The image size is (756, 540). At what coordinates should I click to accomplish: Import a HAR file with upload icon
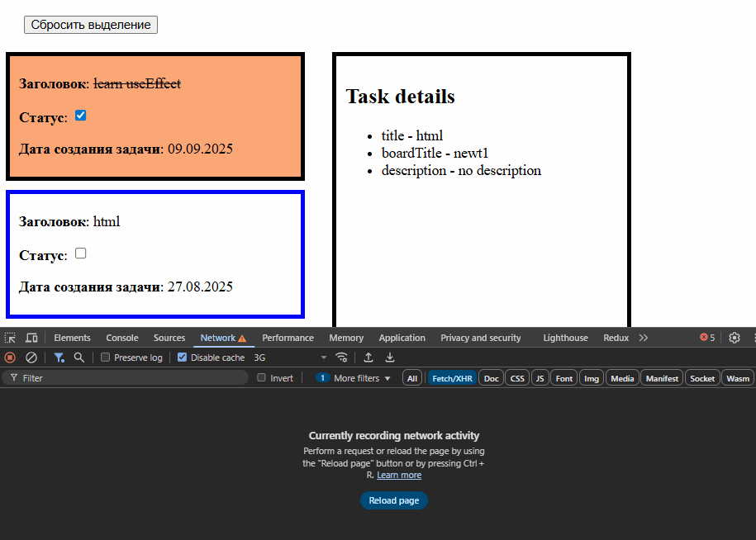(368, 358)
